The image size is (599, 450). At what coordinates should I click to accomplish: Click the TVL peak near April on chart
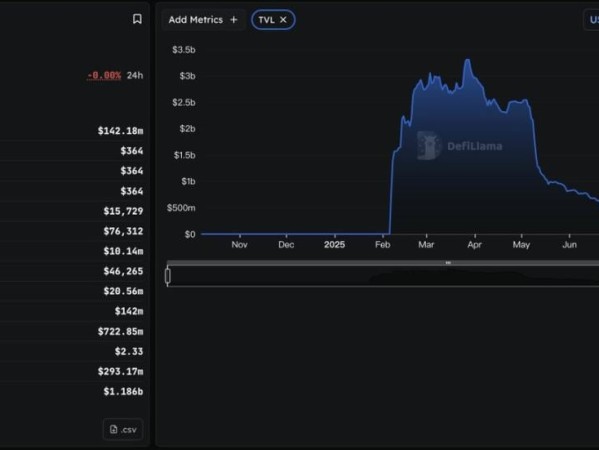tap(468, 60)
